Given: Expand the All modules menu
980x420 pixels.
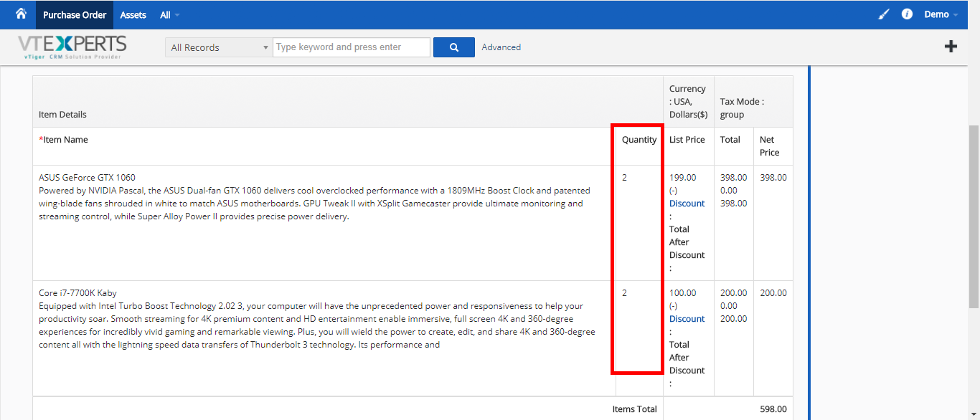Looking at the screenshot, I should tap(170, 15).
